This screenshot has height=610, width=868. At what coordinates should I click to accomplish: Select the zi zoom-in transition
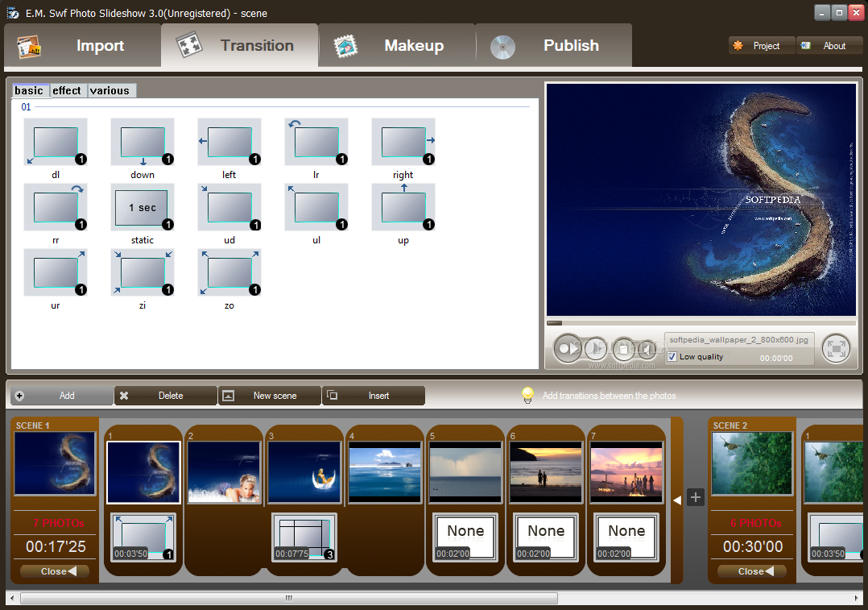143,272
